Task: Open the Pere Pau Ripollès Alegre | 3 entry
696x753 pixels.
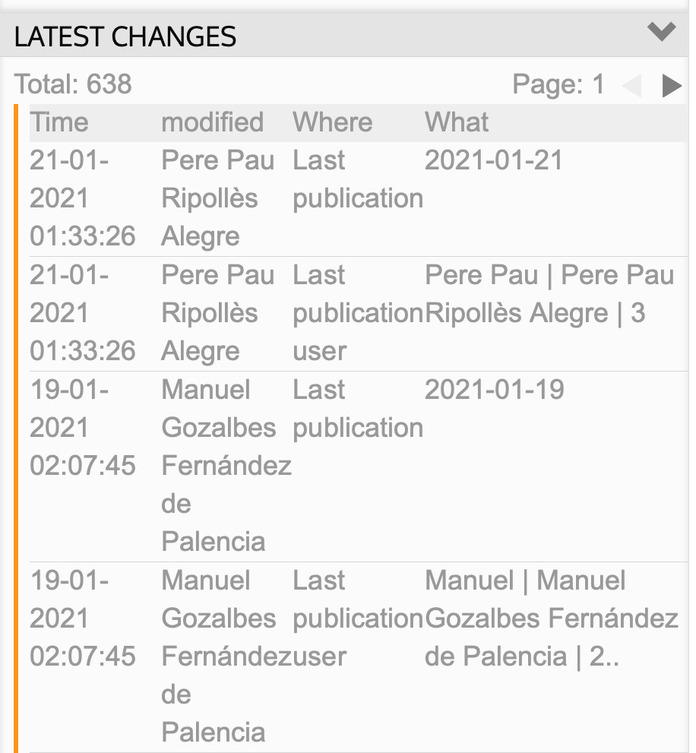Action: pyautogui.click(x=549, y=294)
